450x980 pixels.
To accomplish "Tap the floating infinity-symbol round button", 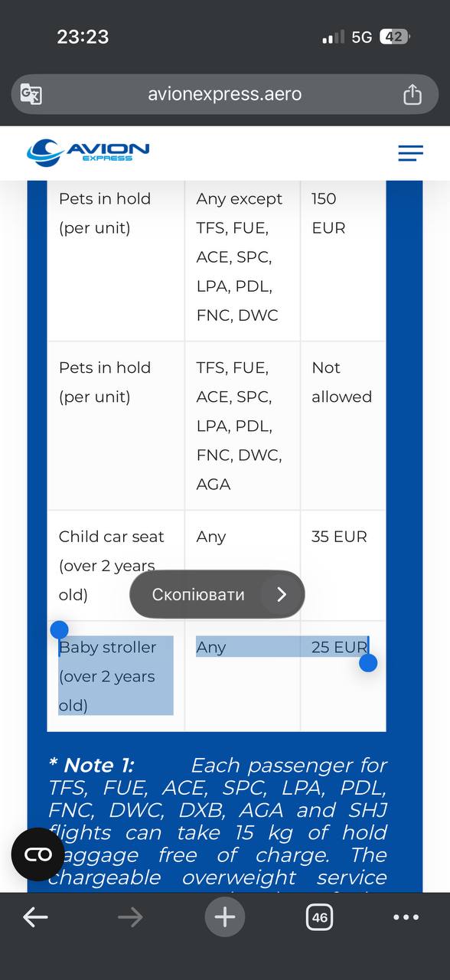I will tap(37, 854).
